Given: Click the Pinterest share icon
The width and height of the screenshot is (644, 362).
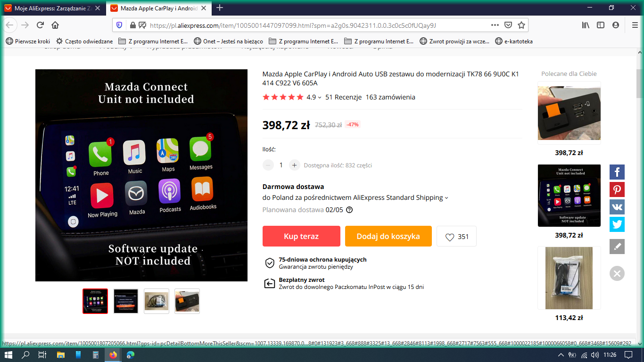Looking at the screenshot, I should [617, 189].
